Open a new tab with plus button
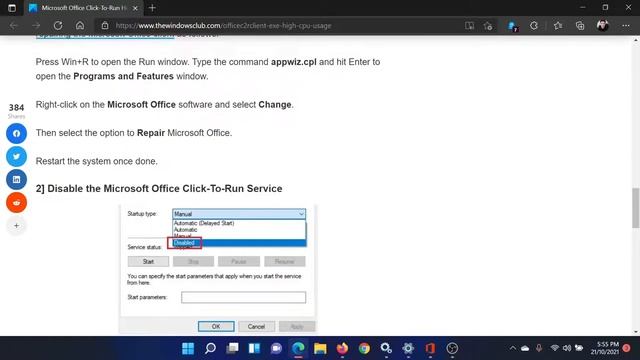640x360 pixels. click(152, 8)
